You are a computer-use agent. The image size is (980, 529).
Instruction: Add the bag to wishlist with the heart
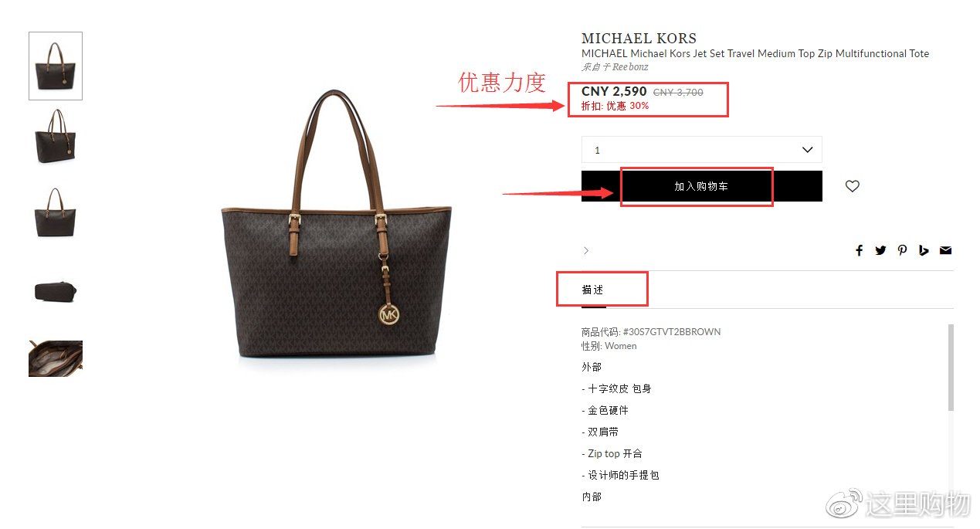852,186
